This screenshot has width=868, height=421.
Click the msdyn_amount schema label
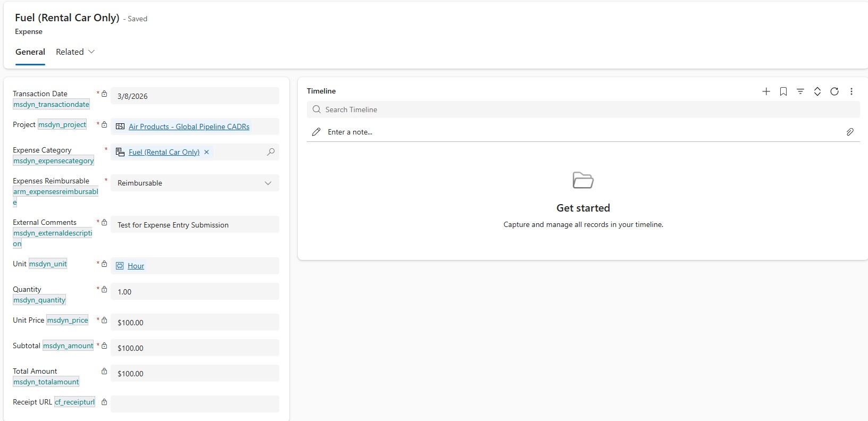(68, 346)
